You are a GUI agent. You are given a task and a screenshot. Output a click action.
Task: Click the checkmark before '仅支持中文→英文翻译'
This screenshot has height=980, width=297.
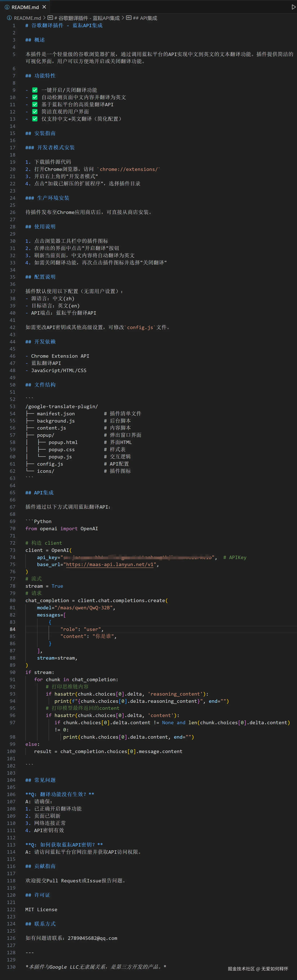(x=35, y=119)
